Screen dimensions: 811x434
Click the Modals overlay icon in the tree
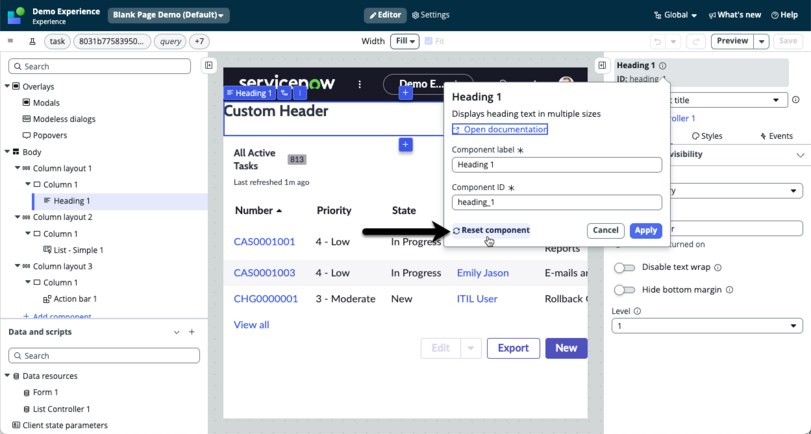pos(26,102)
